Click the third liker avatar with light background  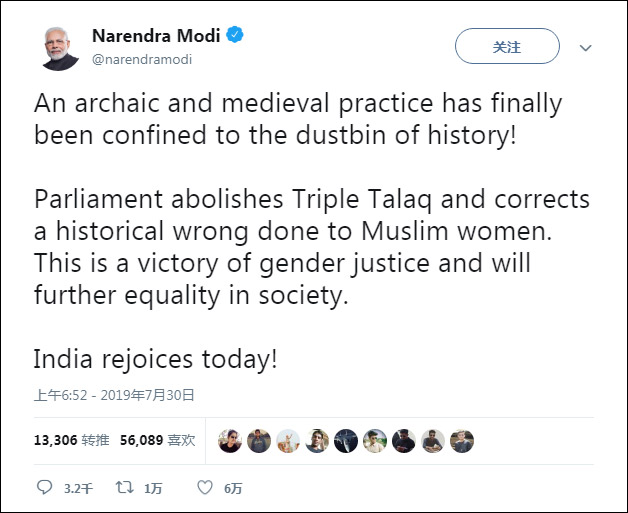288,440
